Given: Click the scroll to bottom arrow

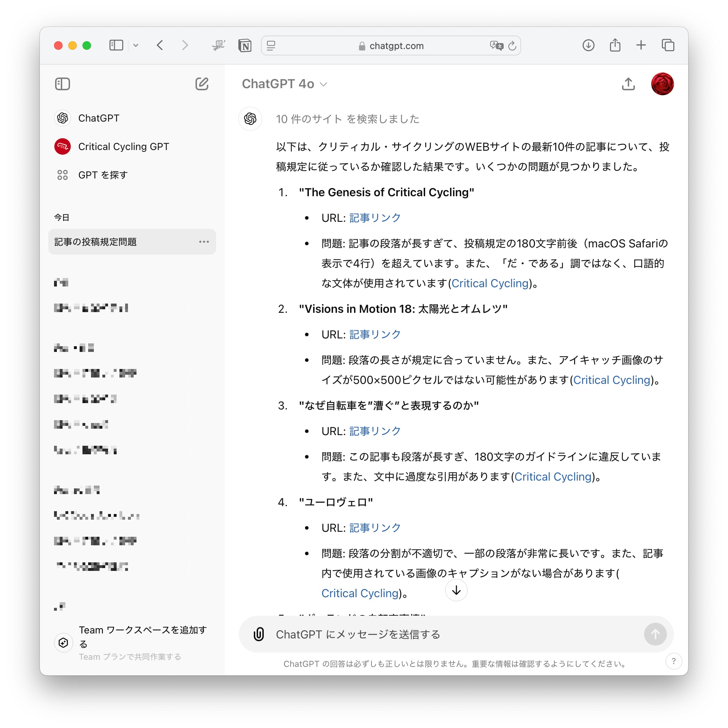Looking at the screenshot, I should pos(456,590).
